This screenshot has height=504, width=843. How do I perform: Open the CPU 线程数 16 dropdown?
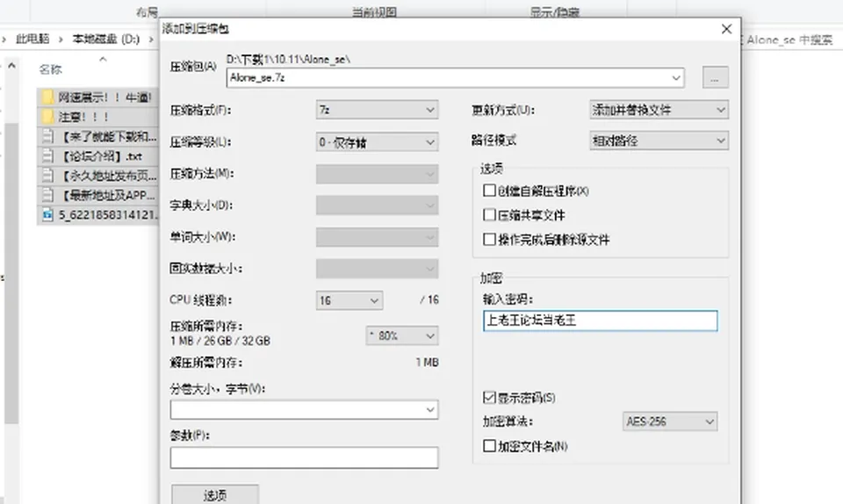pos(349,299)
